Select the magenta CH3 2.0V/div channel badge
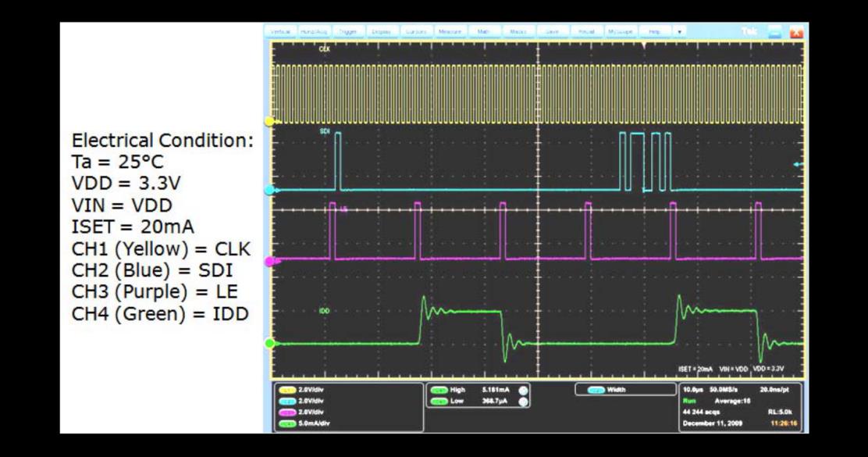 [x=287, y=412]
